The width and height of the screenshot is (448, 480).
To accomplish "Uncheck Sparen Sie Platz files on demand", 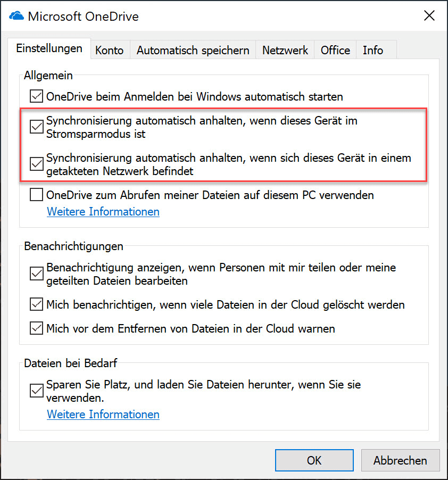I will click(x=37, y=391).
